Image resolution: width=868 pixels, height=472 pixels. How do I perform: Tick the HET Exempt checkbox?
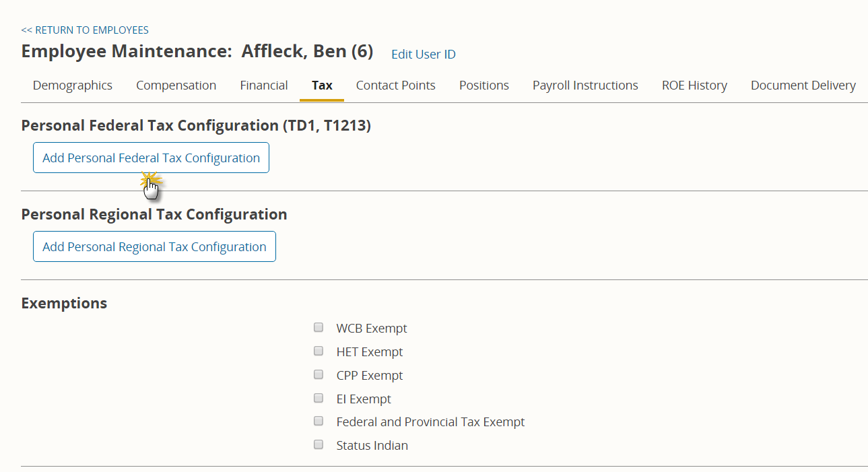point(319,351)
